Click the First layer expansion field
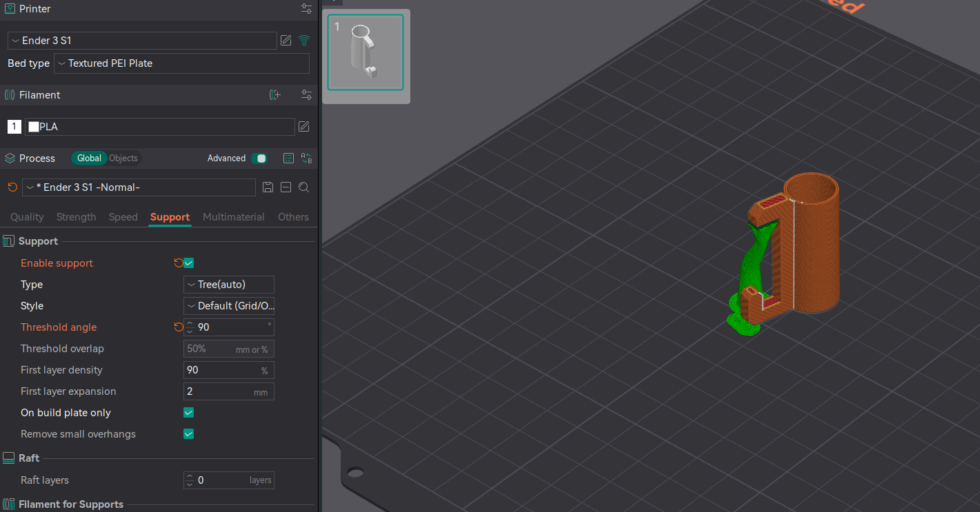The height and width of the screenshot is (512, 980). 229,391
